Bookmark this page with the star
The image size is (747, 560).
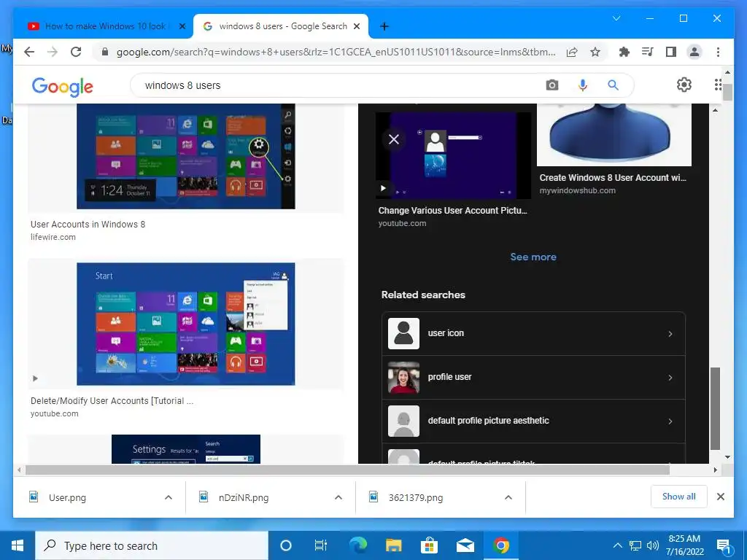tap(595, 52)
